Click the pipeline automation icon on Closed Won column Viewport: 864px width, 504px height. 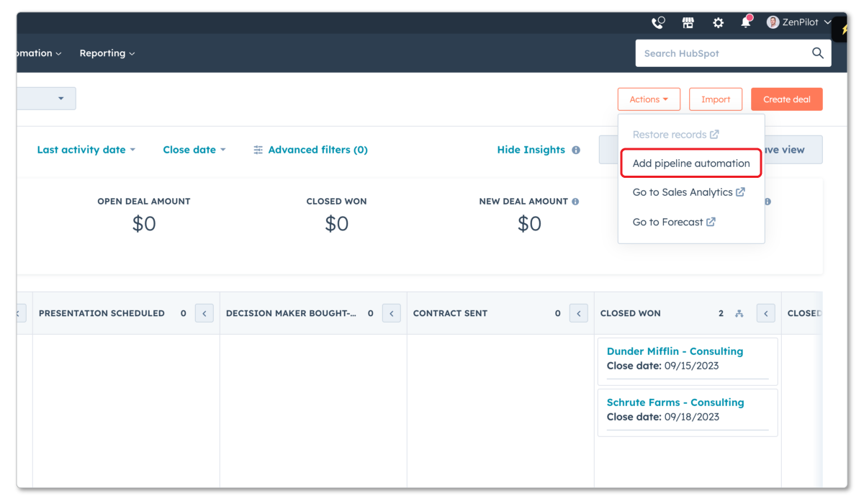739,313
